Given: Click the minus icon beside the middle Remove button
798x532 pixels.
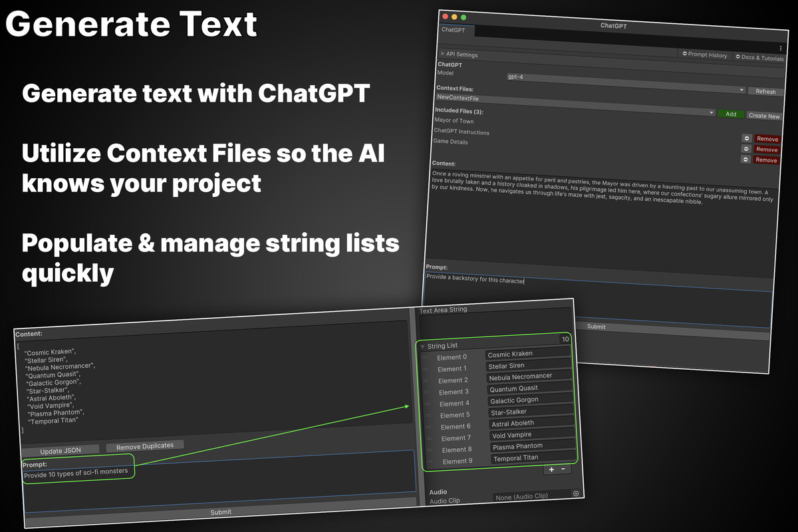Looking at the screenshot, I should click(747, 149).
